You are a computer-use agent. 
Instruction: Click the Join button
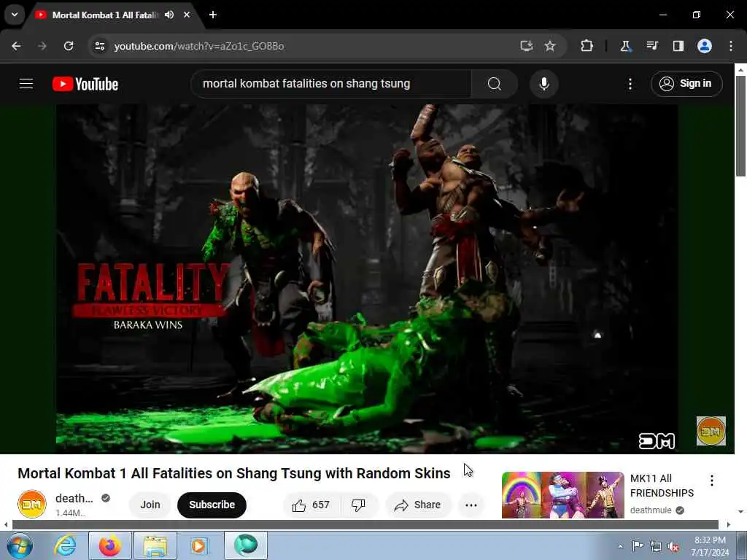[150, 505]
